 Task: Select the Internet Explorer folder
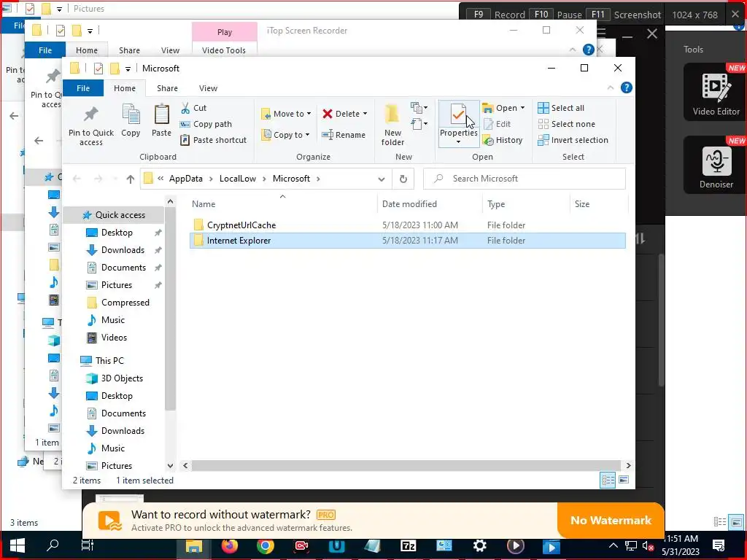(407, 241)
